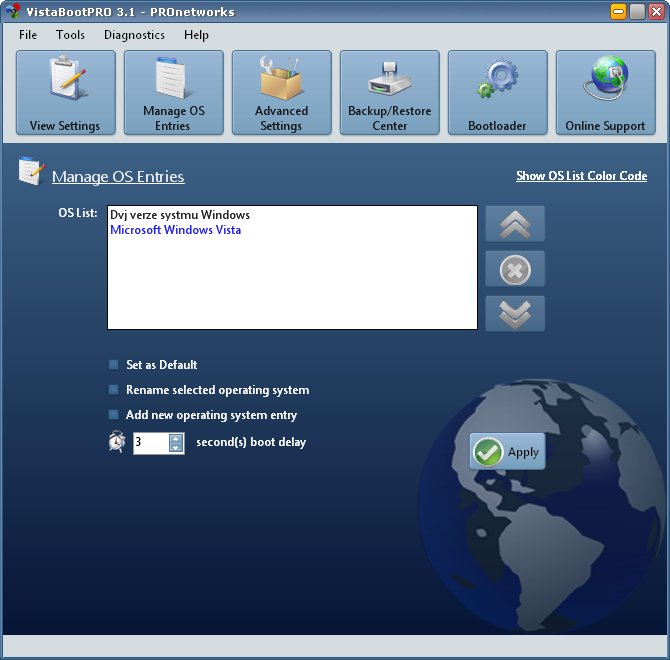Open Manage OS Entries toolbar button

[x=173, y=92]
